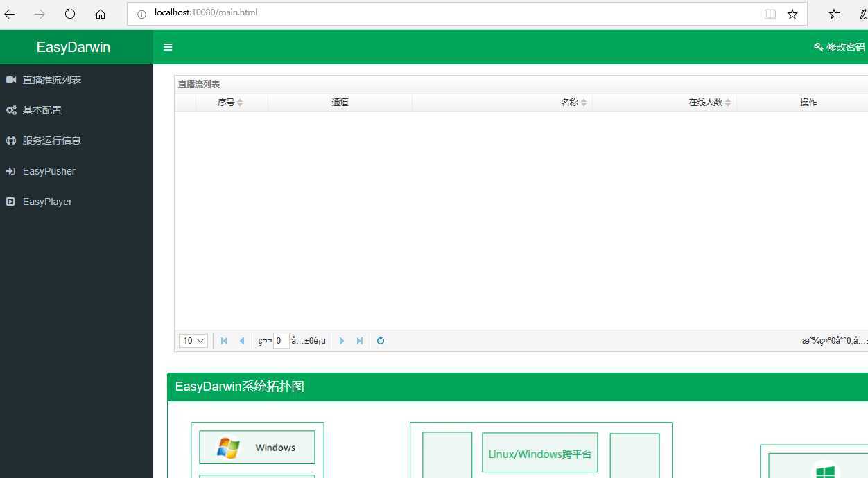Click 修改密码 change password link

[x=840, y=47]
